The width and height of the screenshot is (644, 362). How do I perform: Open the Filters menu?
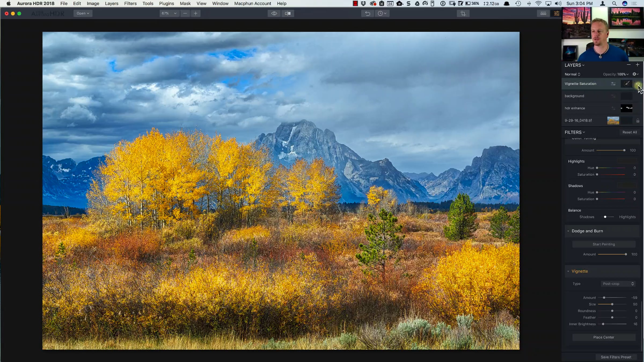tap(130, 3)
